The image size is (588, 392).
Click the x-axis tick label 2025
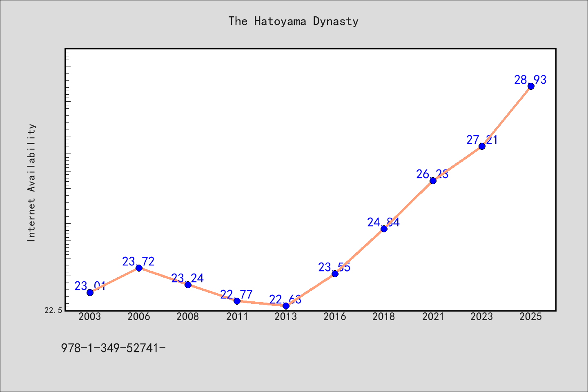click(531, 316)
